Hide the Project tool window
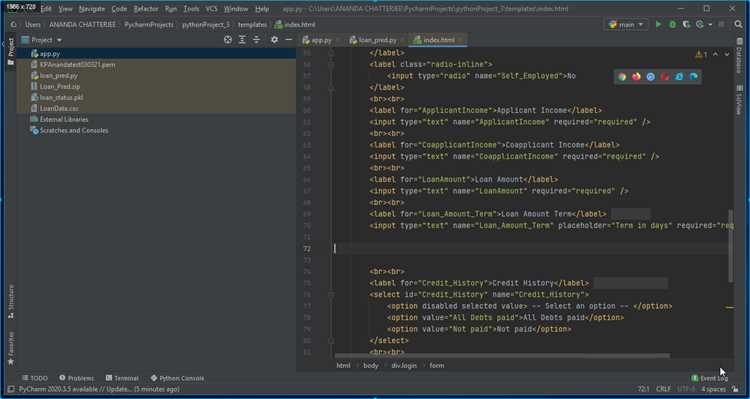Viewport: 750px width, 399px height. click(288, 40)
